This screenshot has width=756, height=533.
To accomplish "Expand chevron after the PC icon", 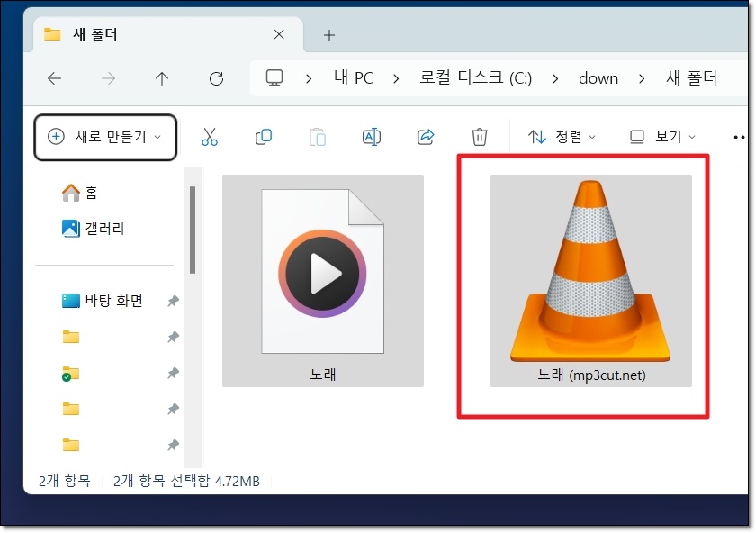I will tap(309, 78).
